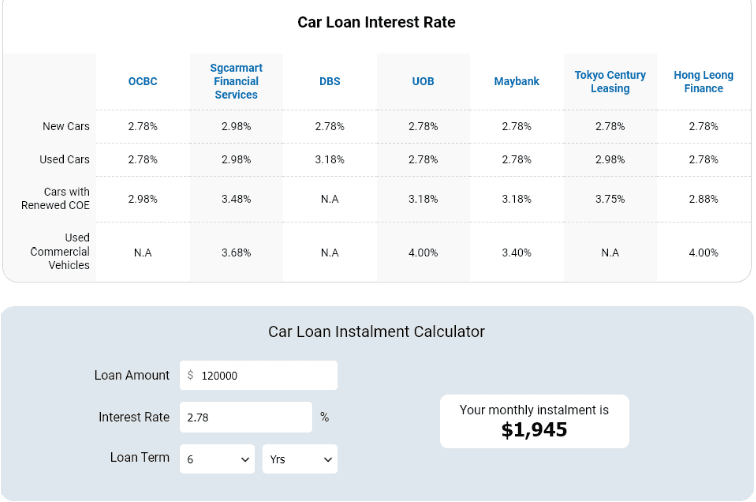The image size is (756, 502).
Task: Click OCBC New Cars 2.78% rate cell
Action: click(143, 126)
